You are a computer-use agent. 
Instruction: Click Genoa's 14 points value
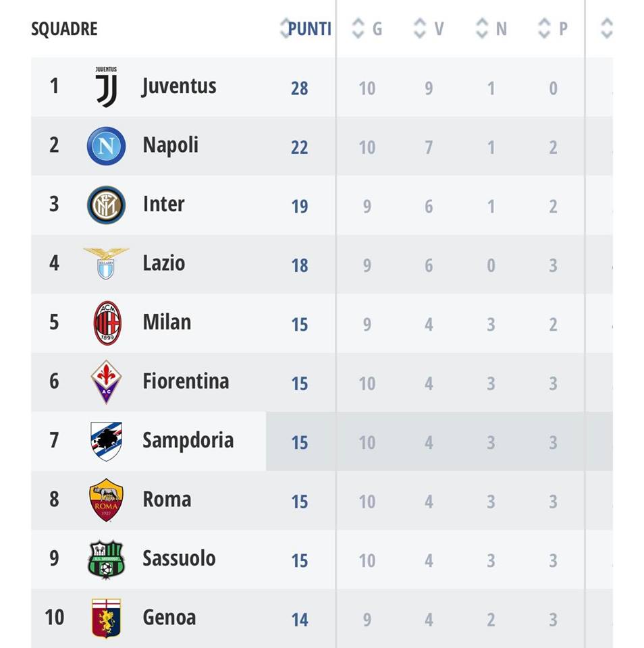[x=300, y=620]
